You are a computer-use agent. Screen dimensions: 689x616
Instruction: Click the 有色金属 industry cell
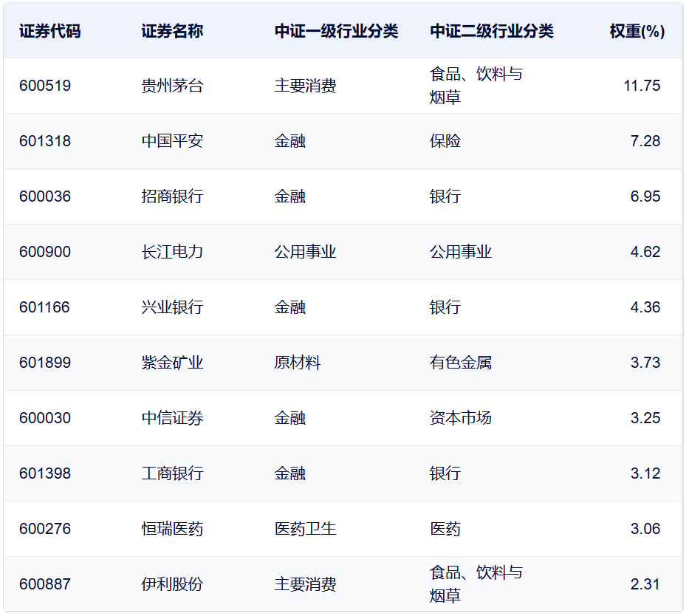[x=461, y=363]
